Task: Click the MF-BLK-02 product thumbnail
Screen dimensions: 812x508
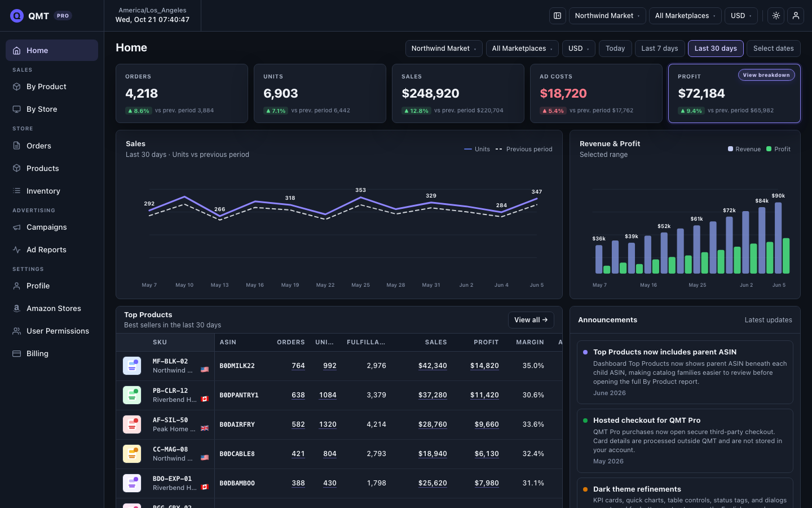Action: click(132, 366)
